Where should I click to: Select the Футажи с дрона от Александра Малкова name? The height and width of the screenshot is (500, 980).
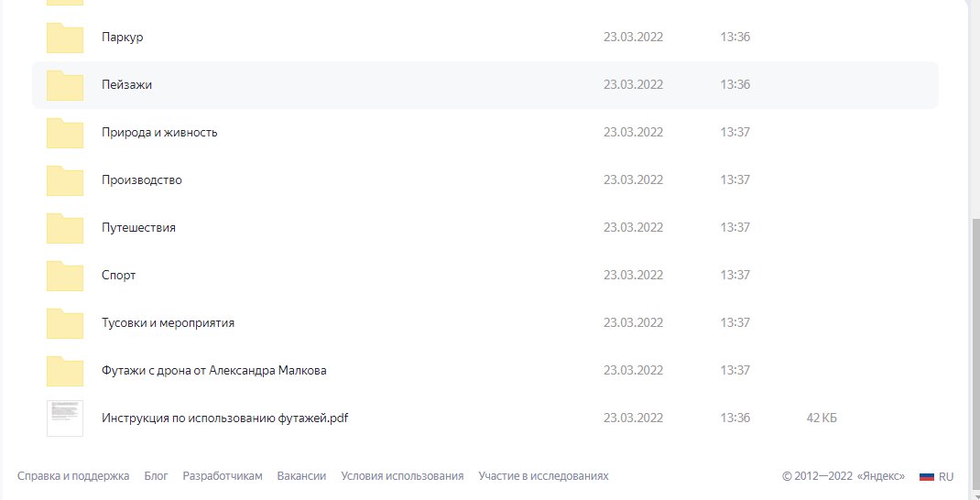[x=213, y=371]
